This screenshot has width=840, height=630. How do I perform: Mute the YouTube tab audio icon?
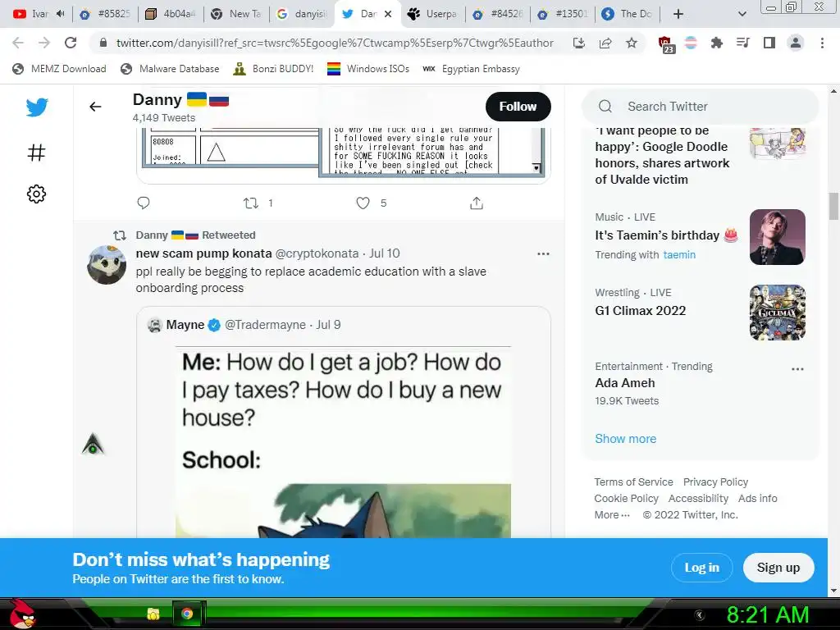click(61, 13)
